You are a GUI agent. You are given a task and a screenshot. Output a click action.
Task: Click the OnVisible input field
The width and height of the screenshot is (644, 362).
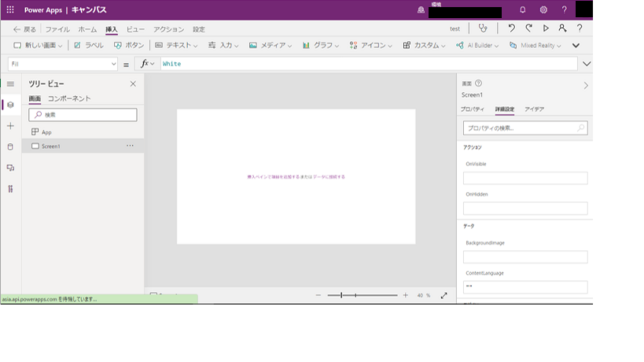tap(525, 178)
